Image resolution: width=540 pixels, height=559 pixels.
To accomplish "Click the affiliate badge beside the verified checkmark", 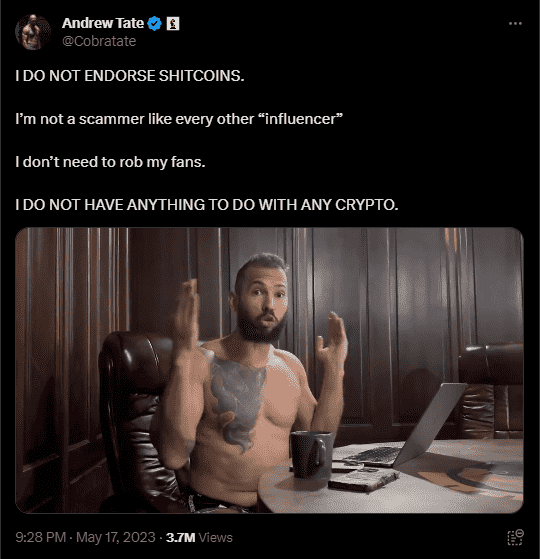I will (x=173, y=24).
